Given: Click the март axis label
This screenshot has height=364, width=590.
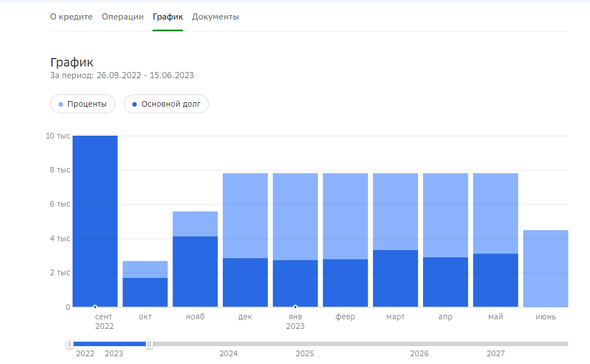Looking at the screenshot, I should [395, 317].
